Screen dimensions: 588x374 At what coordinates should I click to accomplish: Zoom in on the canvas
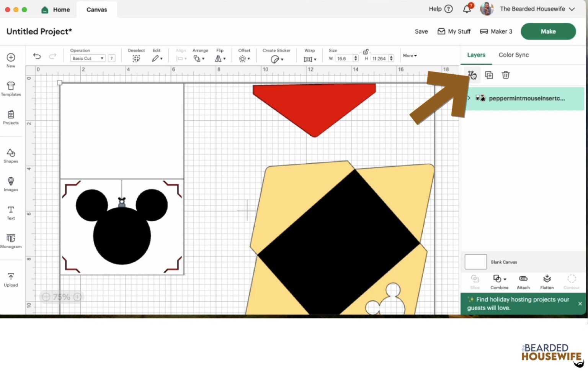tap(77, 297)
